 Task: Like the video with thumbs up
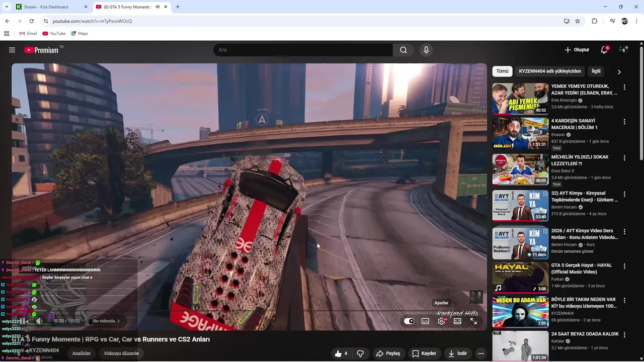(x=341, y=353)
